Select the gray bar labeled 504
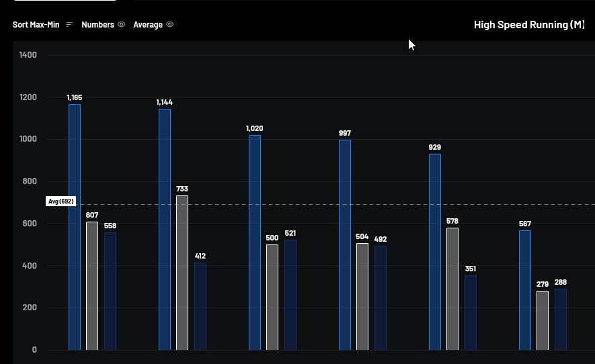This screenshot has width=595, height=364. pos(362,297)
